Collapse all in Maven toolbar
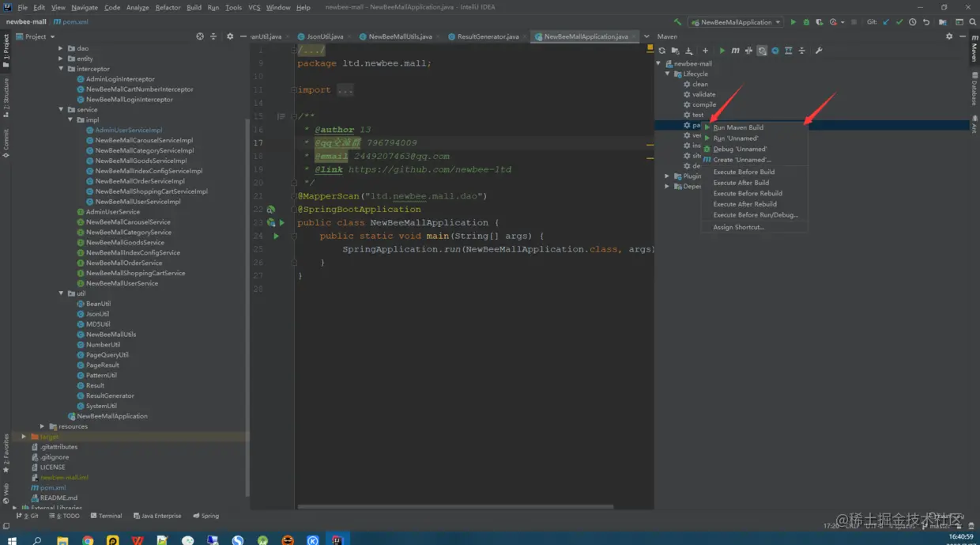 [x=802, y=51]
